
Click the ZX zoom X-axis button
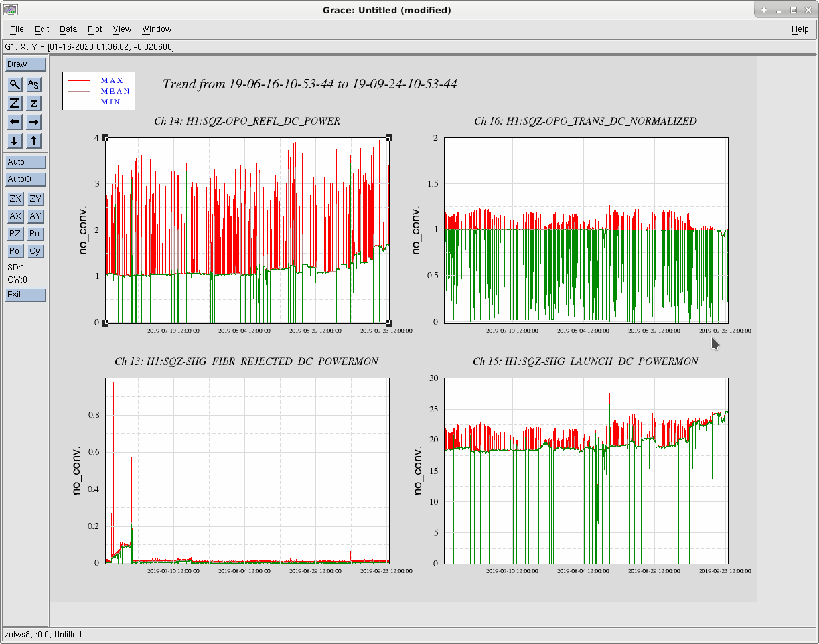coord(15,199)
